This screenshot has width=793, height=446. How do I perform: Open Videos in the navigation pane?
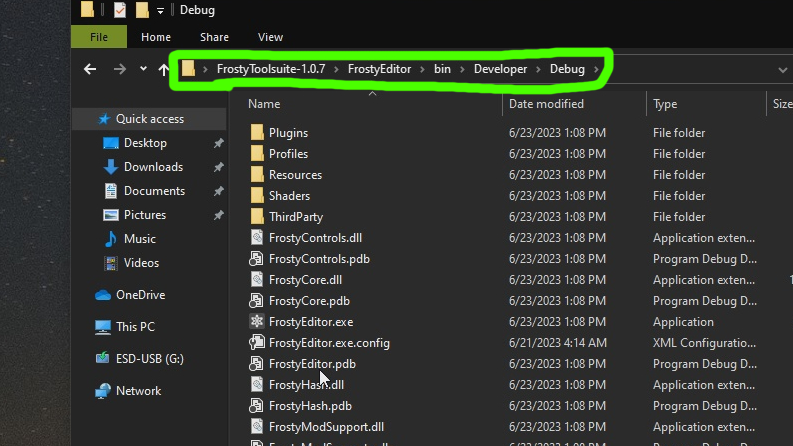click(x=141, y=263)
